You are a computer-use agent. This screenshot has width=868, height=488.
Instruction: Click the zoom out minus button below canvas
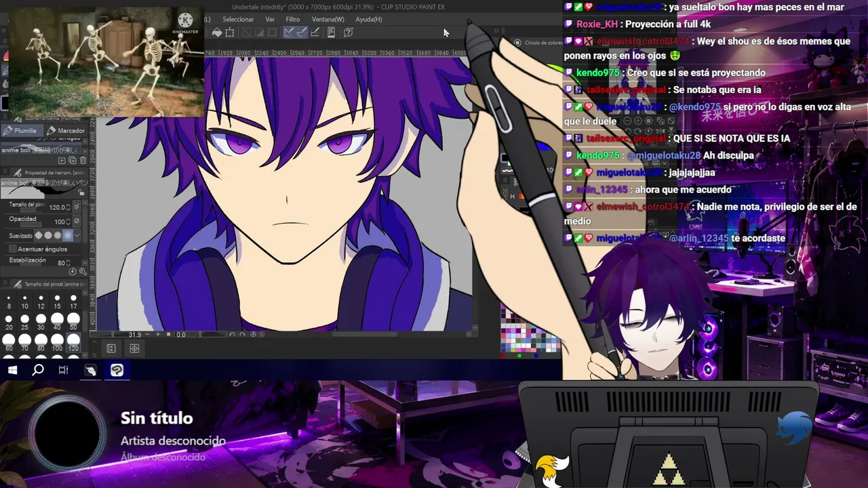click(x=146, y=334)
